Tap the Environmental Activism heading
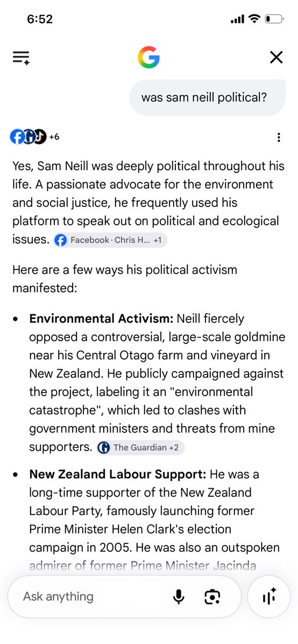 coord(101,319)
